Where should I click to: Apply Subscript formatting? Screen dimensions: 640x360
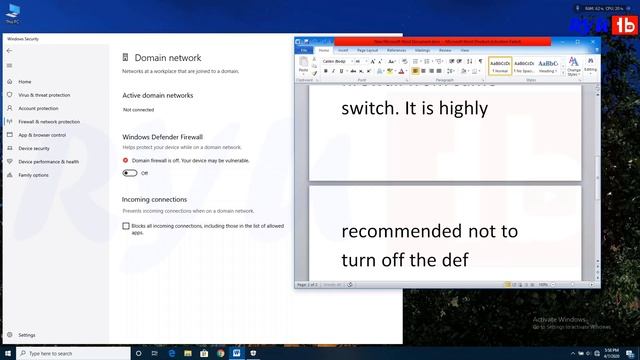[x=361, y=71]
